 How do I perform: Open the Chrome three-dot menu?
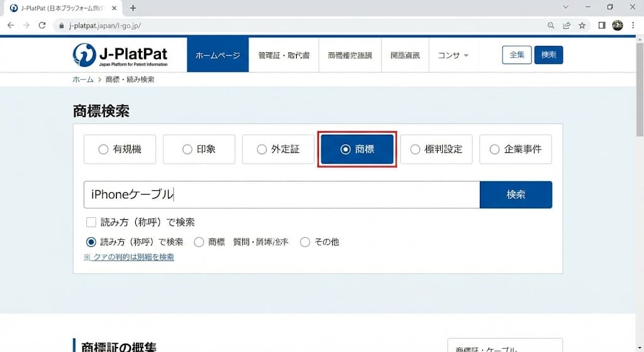click(633, 25)
